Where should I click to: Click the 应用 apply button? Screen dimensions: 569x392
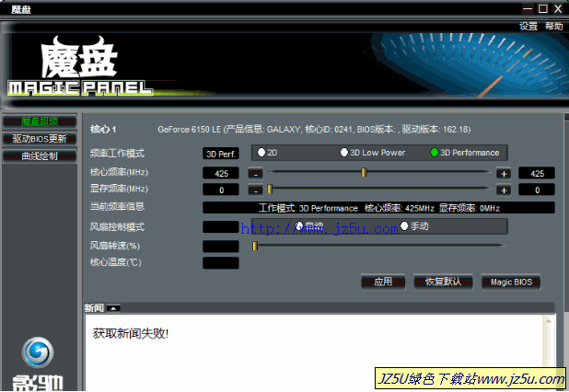click(x=383, y=282)
